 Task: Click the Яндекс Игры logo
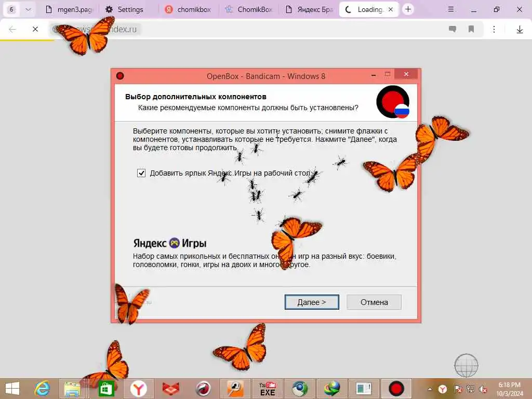(x=170, y=243)
